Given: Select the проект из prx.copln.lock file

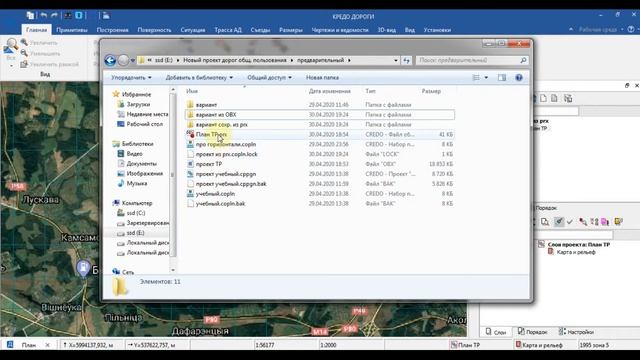Looking at the screenshot, I should [320, 154].
